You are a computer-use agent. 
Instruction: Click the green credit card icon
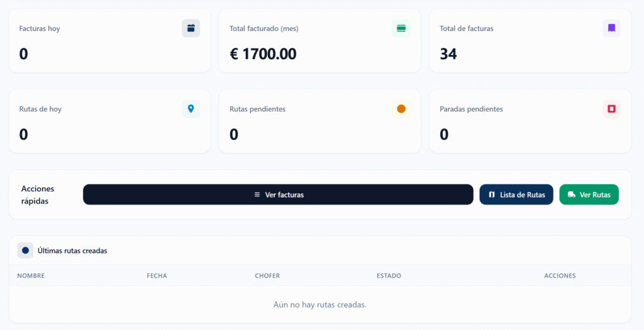(401, 28)
